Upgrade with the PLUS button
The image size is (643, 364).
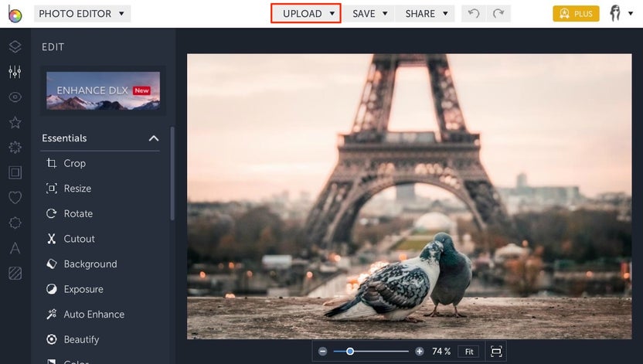pos(576,14)
